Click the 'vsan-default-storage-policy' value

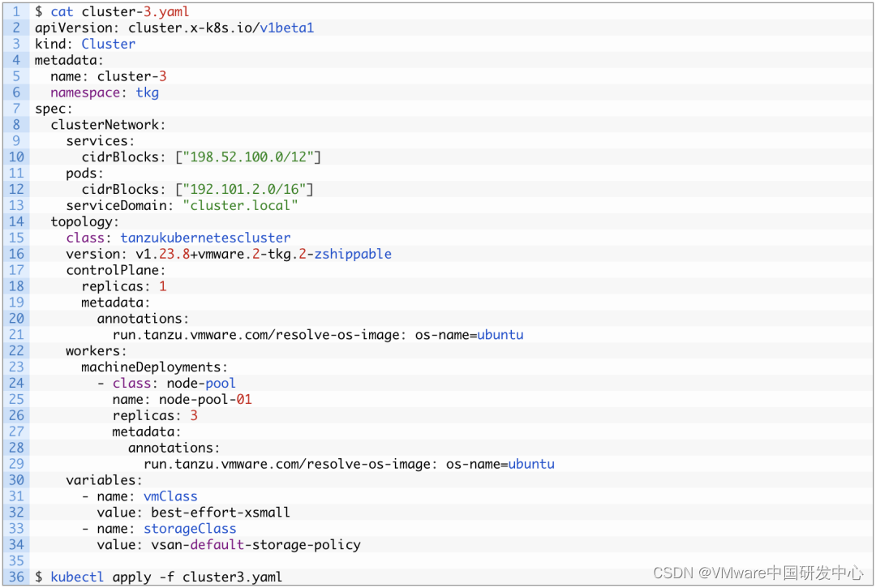click(x=255, y=545)
